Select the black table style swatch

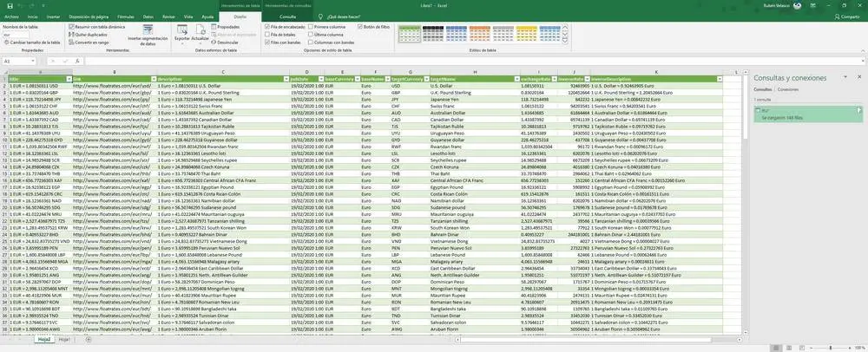[x=433, y=35]
